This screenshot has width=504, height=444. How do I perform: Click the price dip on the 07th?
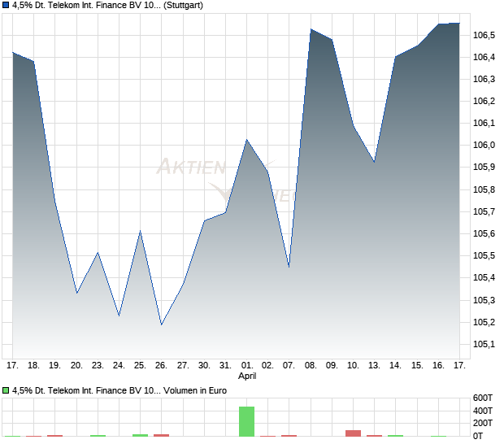click(289, 267)
